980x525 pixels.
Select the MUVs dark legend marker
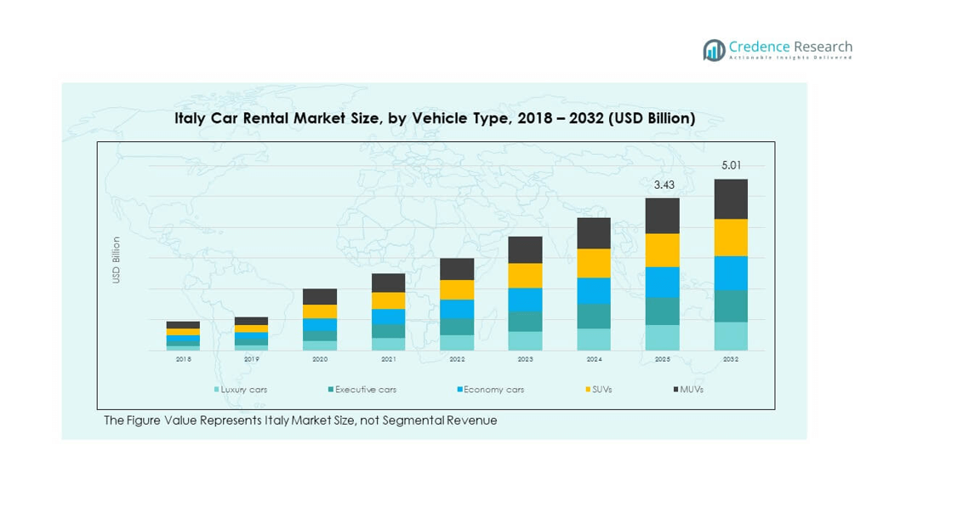[675, 390]
